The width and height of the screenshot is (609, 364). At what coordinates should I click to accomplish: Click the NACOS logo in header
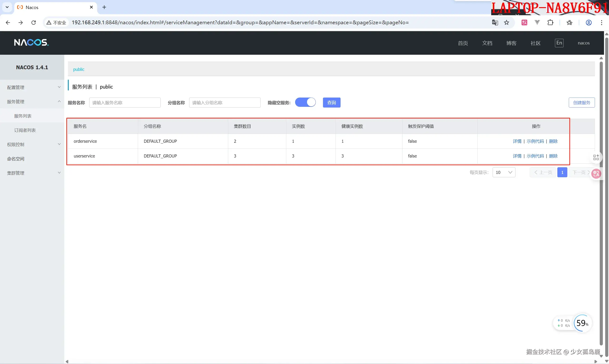pyautogui.click(x=31, y=43)
